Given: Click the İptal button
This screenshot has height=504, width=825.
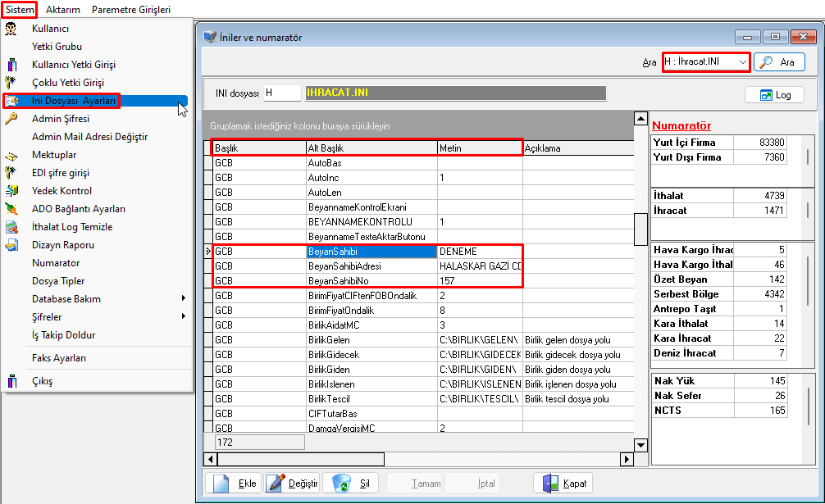Looking at the screenshot, I should [x=472, y=483].
